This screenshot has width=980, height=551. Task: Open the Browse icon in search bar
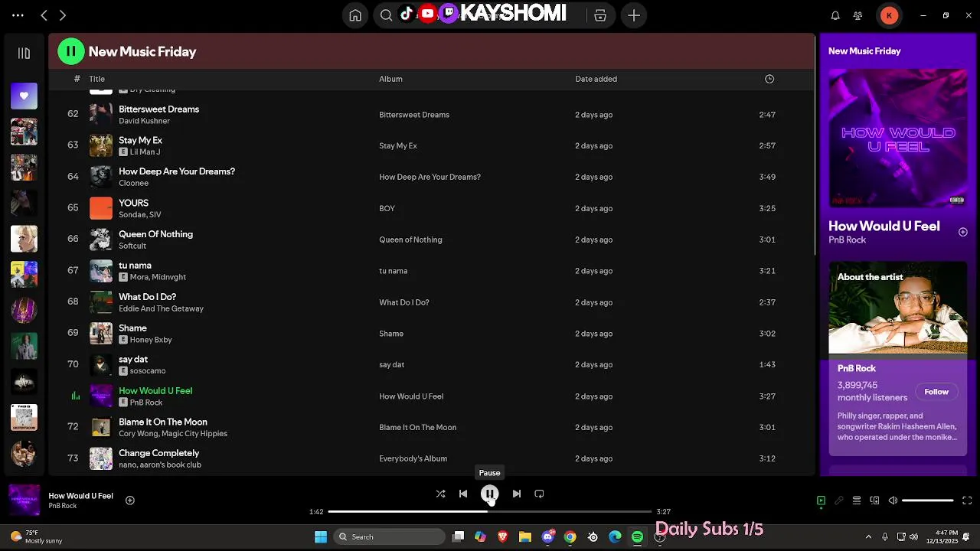point(600,15)
